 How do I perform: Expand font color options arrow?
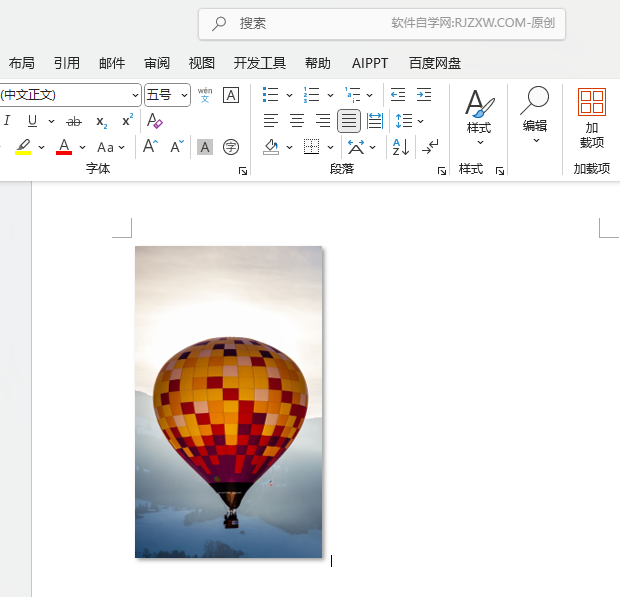pyautogui.click(x=82, y=147)
